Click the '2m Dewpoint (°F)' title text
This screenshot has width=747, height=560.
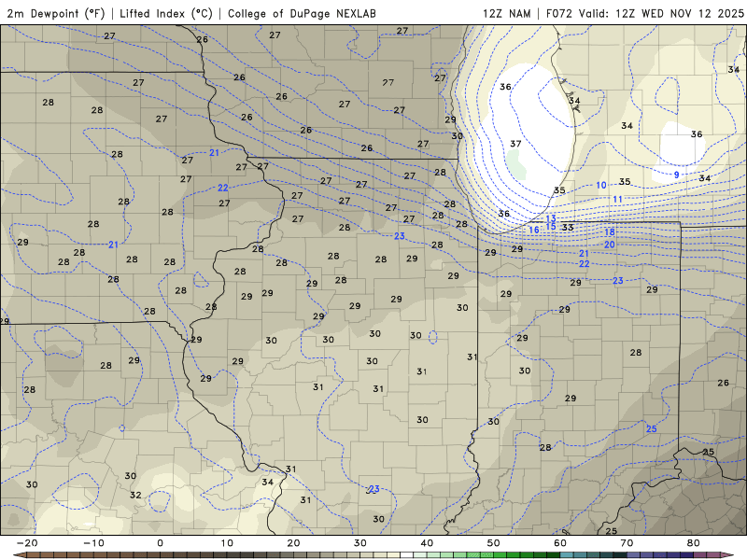tap(56, 13)
